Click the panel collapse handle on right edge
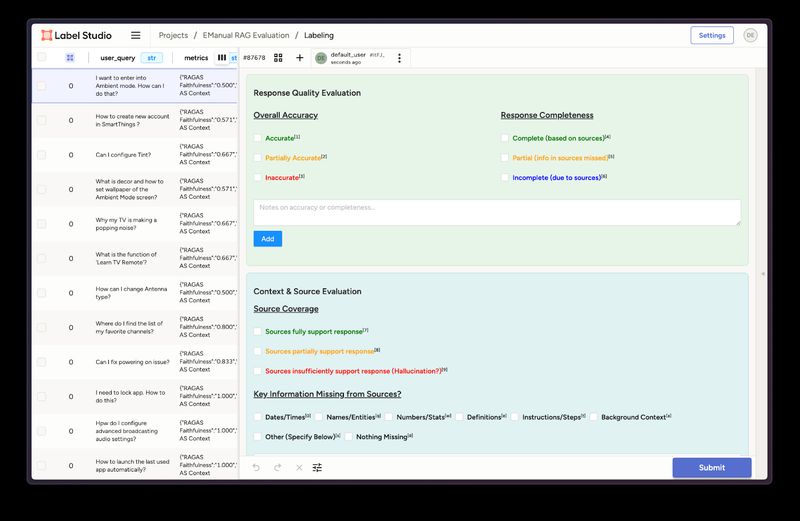 pyautogui.click(x=763, y=274)
